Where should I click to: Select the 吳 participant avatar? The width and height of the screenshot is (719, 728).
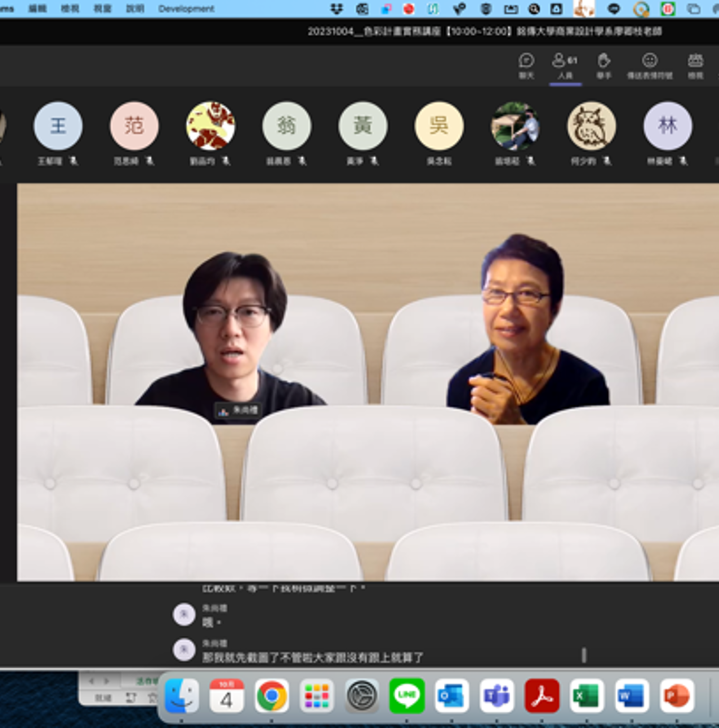(x=439, y=126)
